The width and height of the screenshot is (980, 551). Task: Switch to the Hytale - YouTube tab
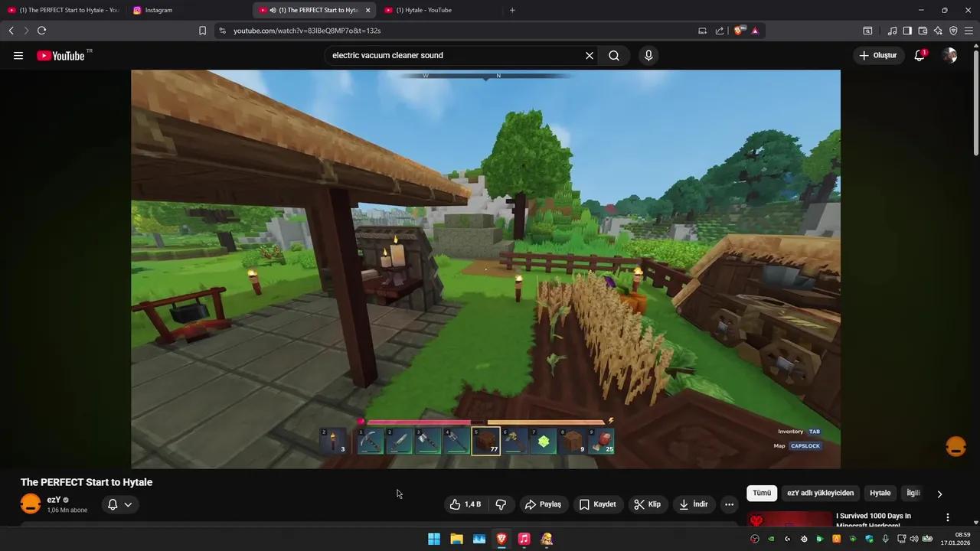click(439, 10)
